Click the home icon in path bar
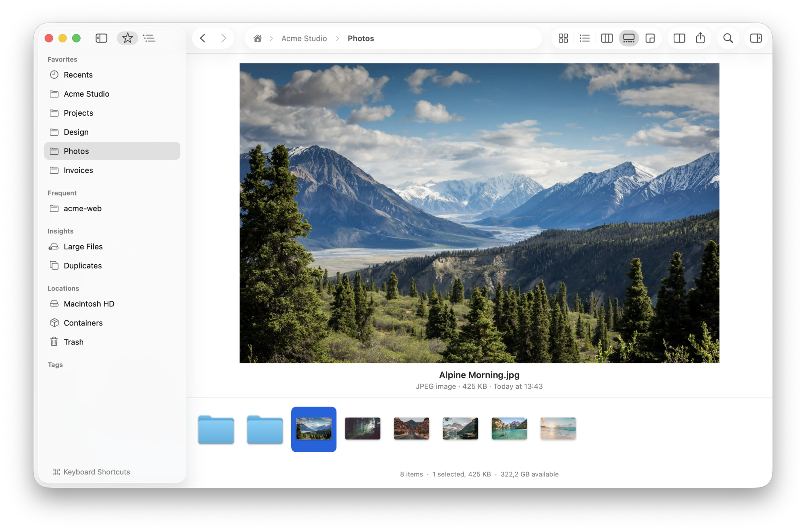The image size is (806, 532). tap(257, 38)
